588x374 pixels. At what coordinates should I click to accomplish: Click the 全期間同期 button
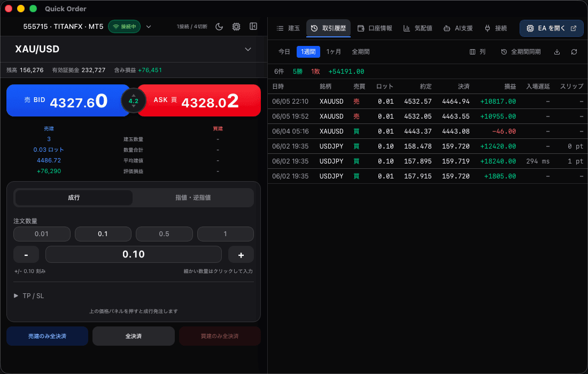[x=521, y=52]
